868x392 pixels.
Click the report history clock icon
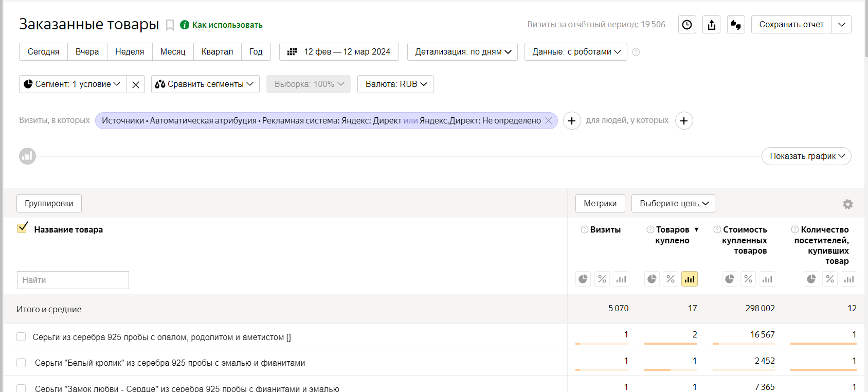pos(687,25)
